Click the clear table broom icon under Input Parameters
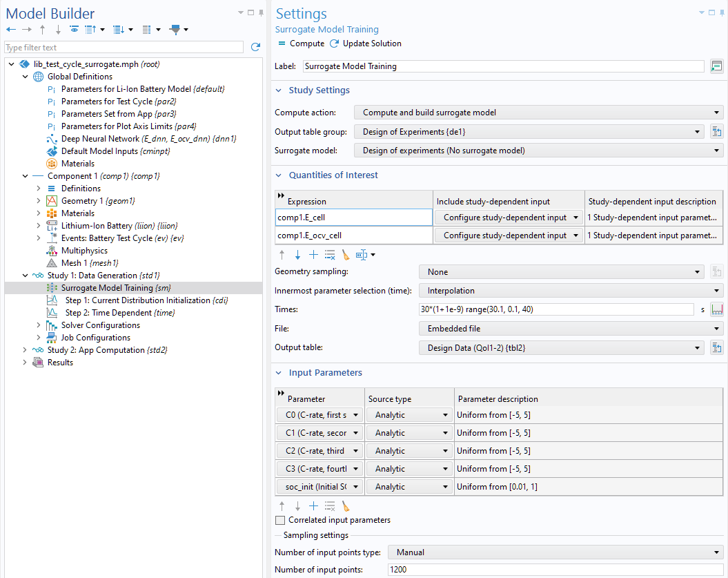Viewport: 728px width, 578px height. [346, 506]
